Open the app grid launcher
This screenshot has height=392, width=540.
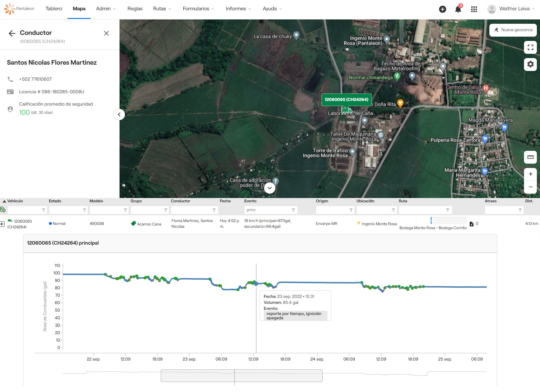[474, 9]
